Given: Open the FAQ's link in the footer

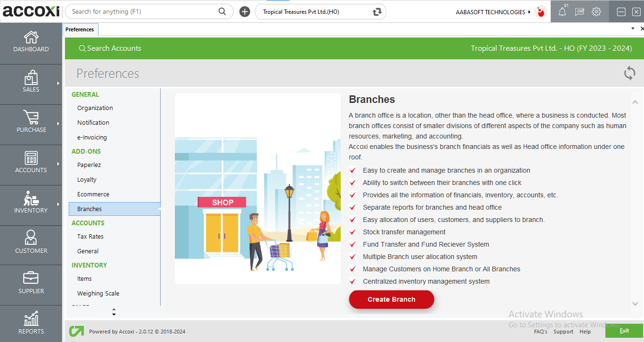Looking at the screenshot, I should [x=540, y=332].
